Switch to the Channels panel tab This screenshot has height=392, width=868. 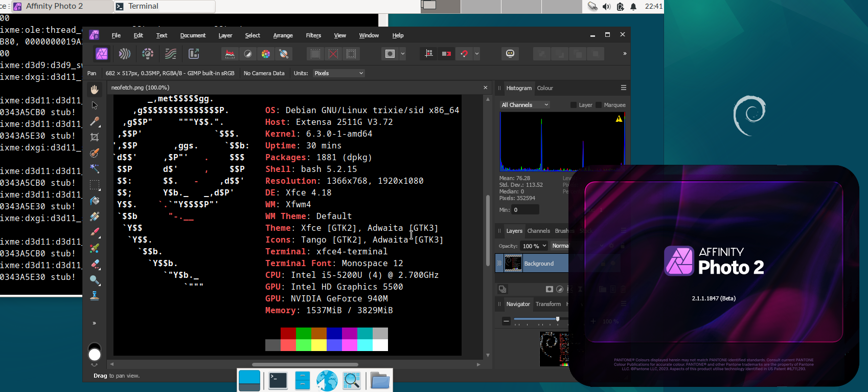pos(539,231)
